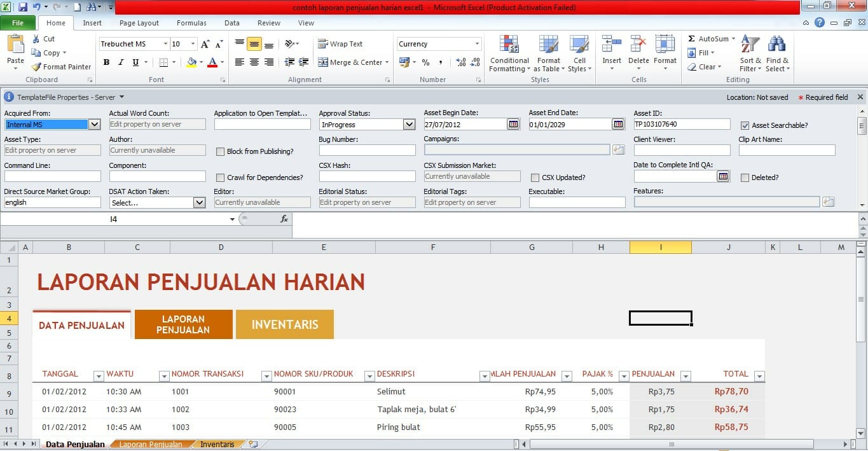Image resolution: width=868 pixels, height=451 pixels.
Task: Enable the Asset Searchable checkbox
Action: coord(746,125)
